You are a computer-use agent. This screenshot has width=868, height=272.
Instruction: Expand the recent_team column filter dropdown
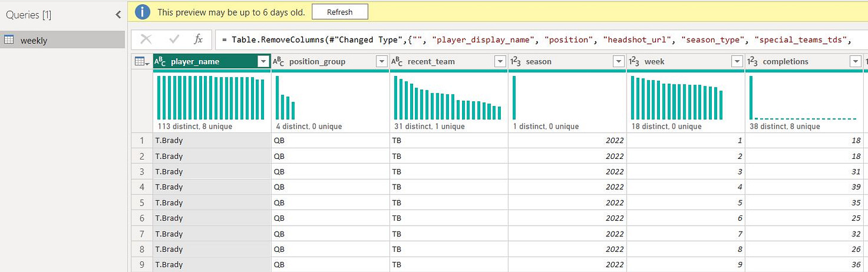500,61
